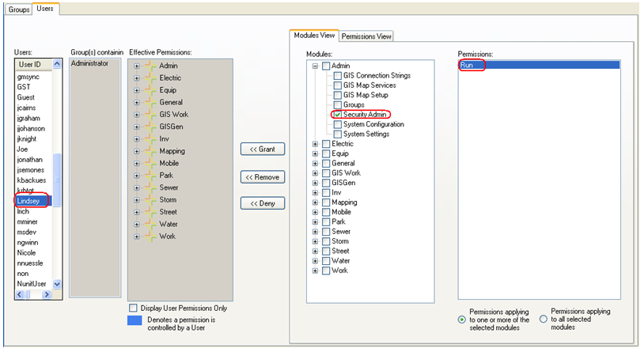The image size is (644, 348).
Task: Open the Permissions View tab
Action: pyautogui.click(x=366, y=36)
